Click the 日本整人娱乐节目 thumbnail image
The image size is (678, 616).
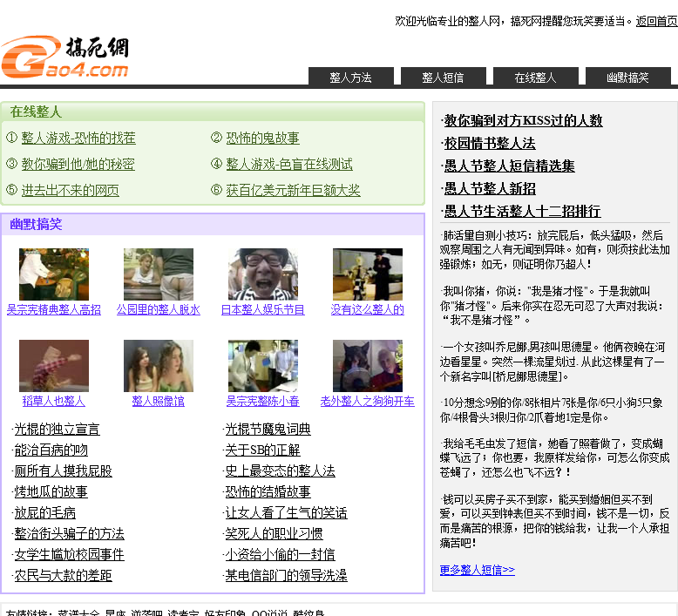[x=263, y=274]
